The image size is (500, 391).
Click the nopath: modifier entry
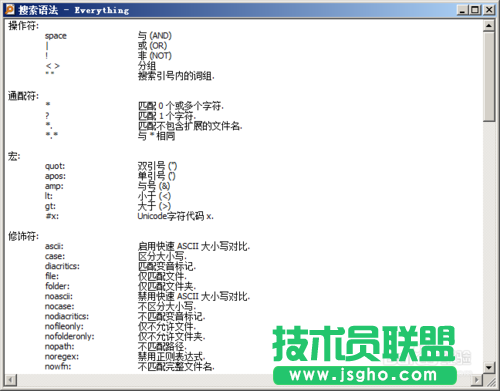[x=60, y=347]
